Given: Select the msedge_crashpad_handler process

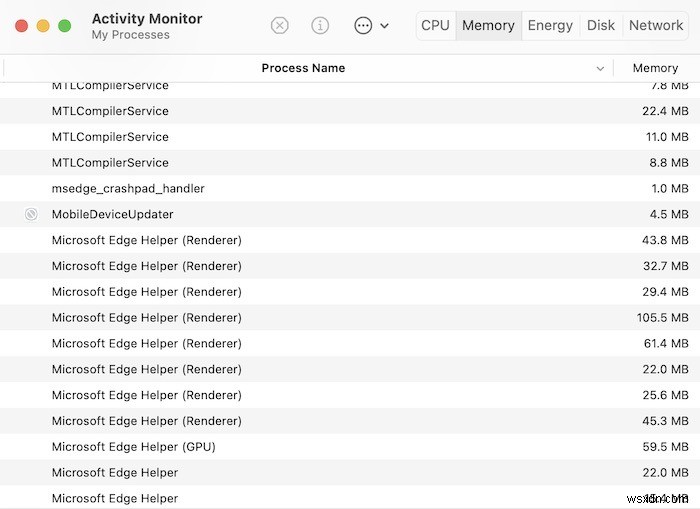Looking at the screenshot, I should 350,188.
